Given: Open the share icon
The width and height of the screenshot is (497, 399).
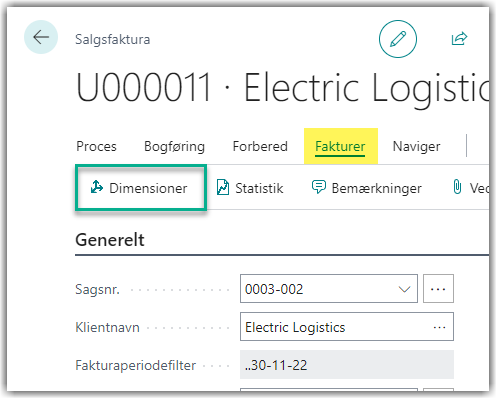Looking at the screenshot, I should point(459,39).
